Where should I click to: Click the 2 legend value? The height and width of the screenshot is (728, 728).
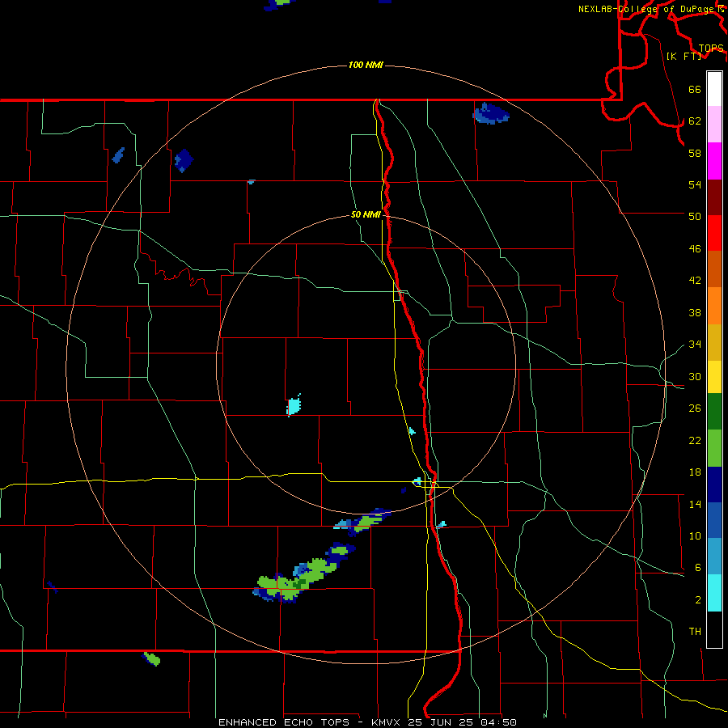click(698, 600)
